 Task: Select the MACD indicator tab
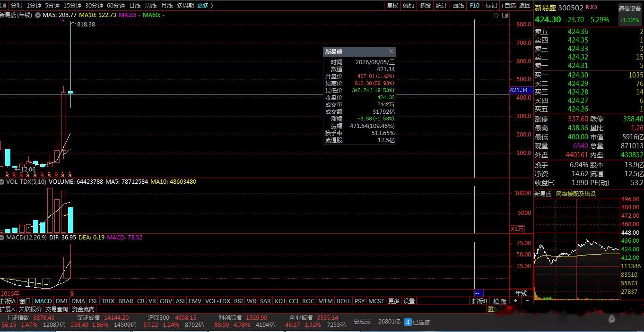pos(43,301)
